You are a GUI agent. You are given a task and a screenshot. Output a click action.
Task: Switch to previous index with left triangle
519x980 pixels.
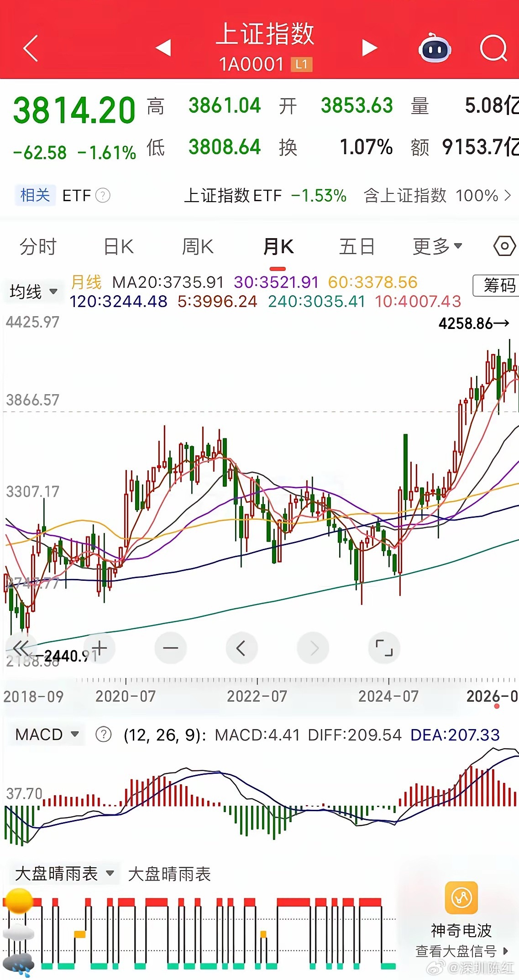(x=163, y=47)
